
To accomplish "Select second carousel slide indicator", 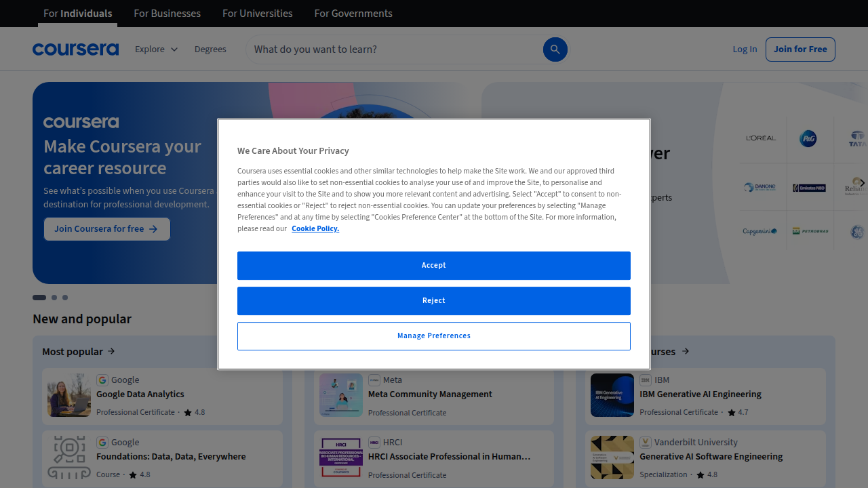I will point(54,298).
